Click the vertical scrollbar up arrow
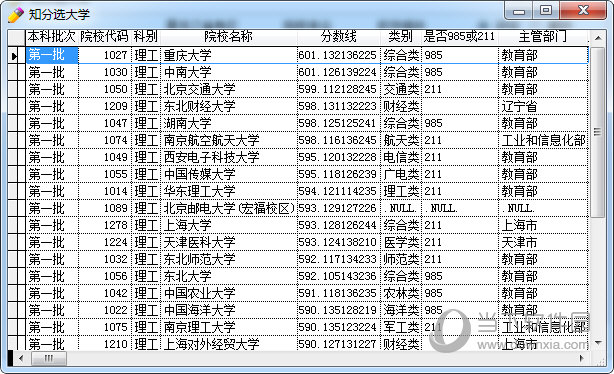The image size is (614, 374). click(598, 38)
